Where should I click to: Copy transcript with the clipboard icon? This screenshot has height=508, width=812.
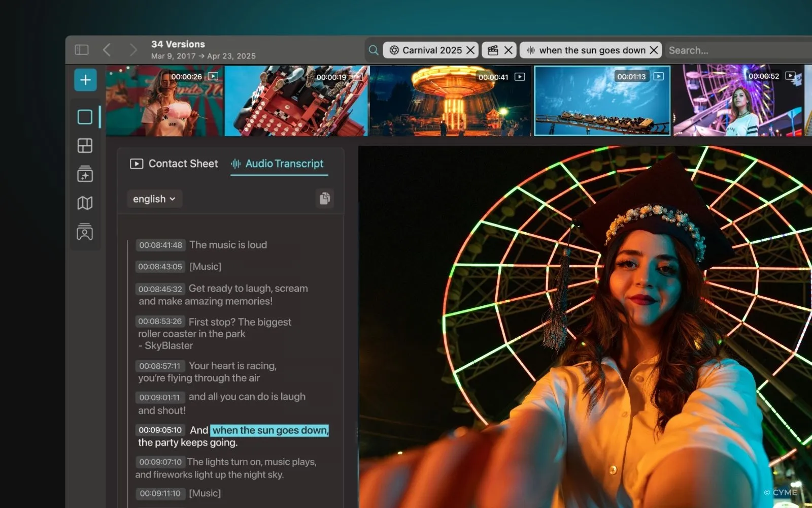click(325, 198)
